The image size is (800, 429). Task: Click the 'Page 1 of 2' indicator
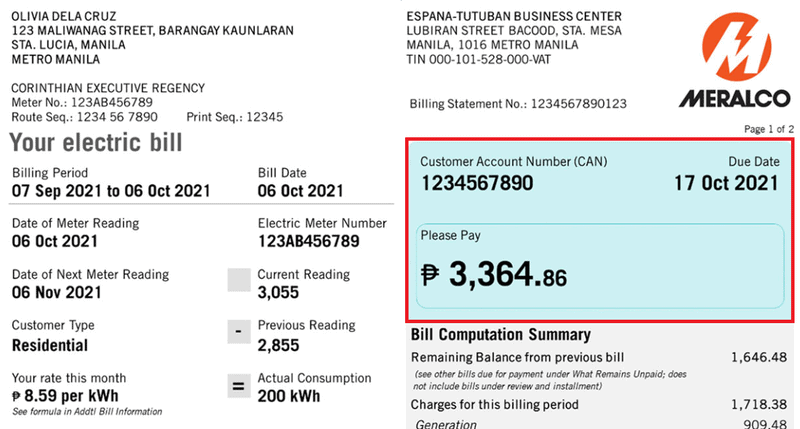coord(769,129)
